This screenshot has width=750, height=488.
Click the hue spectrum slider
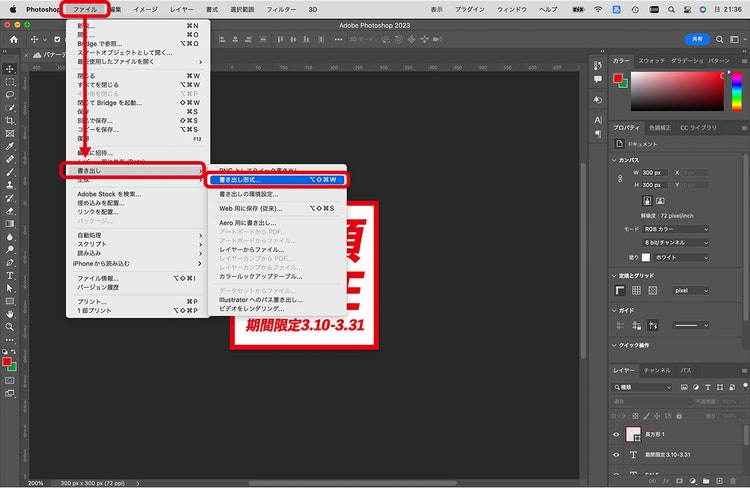[x=737, y=91]
